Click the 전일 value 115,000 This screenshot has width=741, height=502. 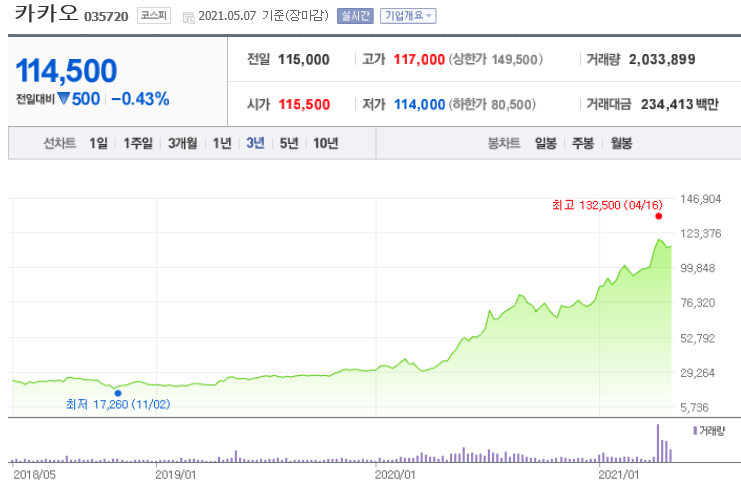click(x=303, y=60)
